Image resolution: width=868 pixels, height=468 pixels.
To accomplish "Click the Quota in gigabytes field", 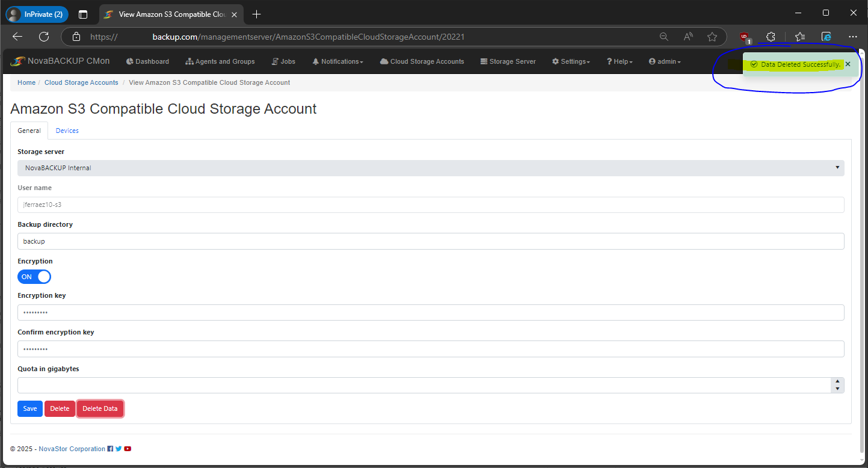I will (424, 385).
